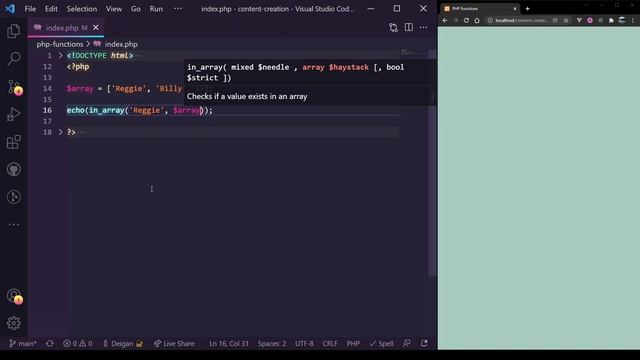Click the php-functions breadcrumb
This screenshot has height=360, width=640.
click(x=60, y=44)
